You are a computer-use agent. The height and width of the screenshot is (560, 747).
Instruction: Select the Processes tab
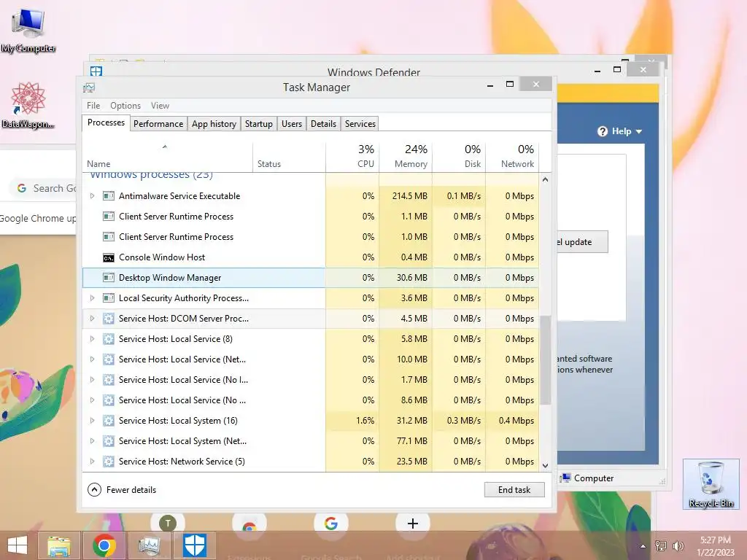pos(106,122)
